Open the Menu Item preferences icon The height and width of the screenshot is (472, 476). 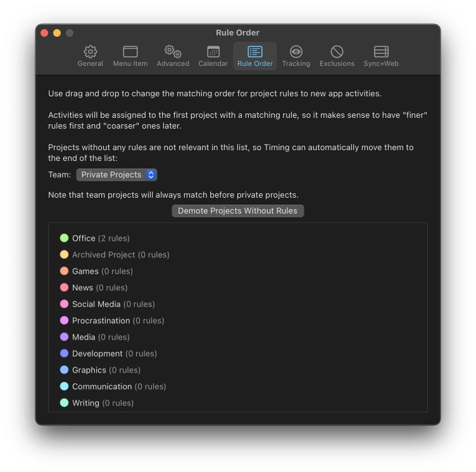(130, 52)
